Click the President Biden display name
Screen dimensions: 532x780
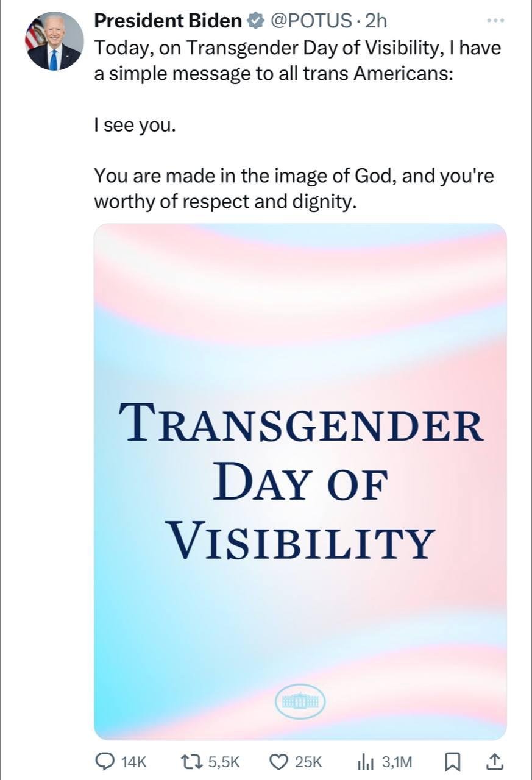point(168,21)
